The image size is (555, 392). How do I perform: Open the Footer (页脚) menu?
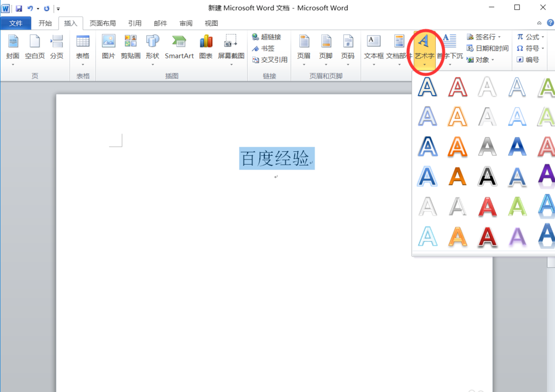[326, 50]
